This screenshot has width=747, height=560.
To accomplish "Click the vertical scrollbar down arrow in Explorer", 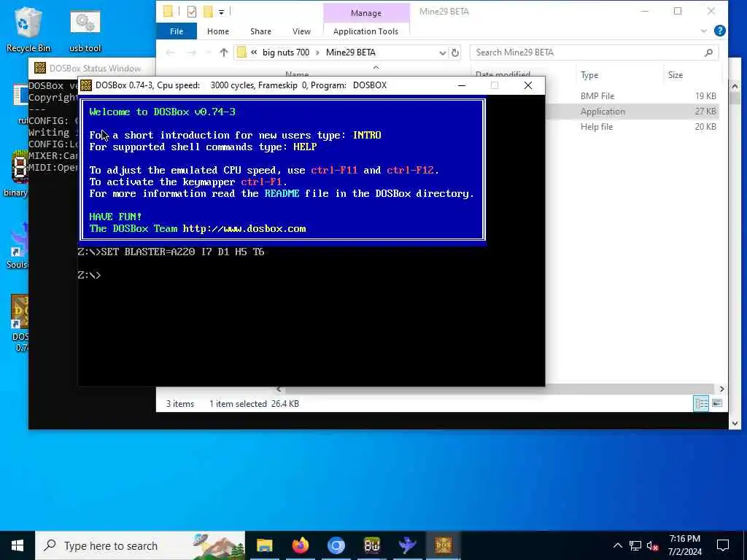I will point(734,424).
